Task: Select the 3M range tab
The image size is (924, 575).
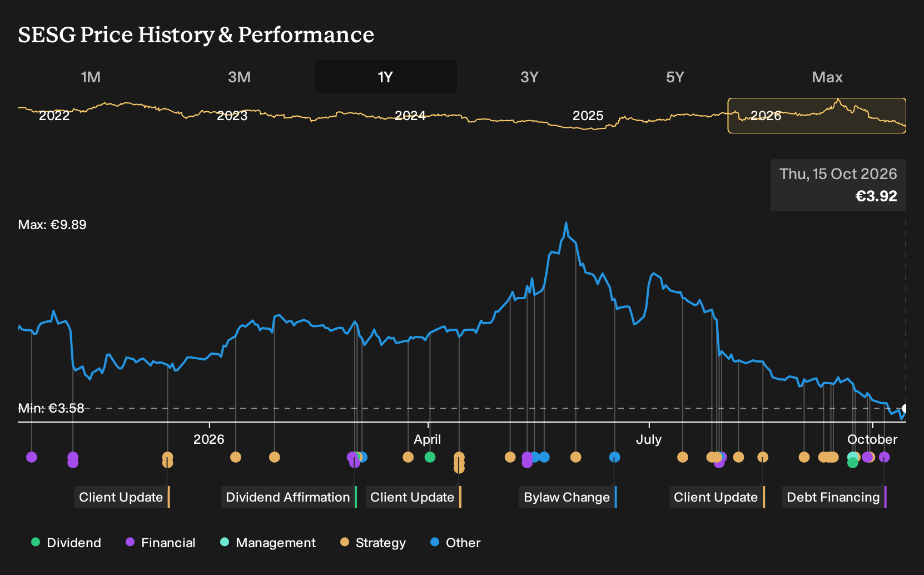Action: click(239, 77)
